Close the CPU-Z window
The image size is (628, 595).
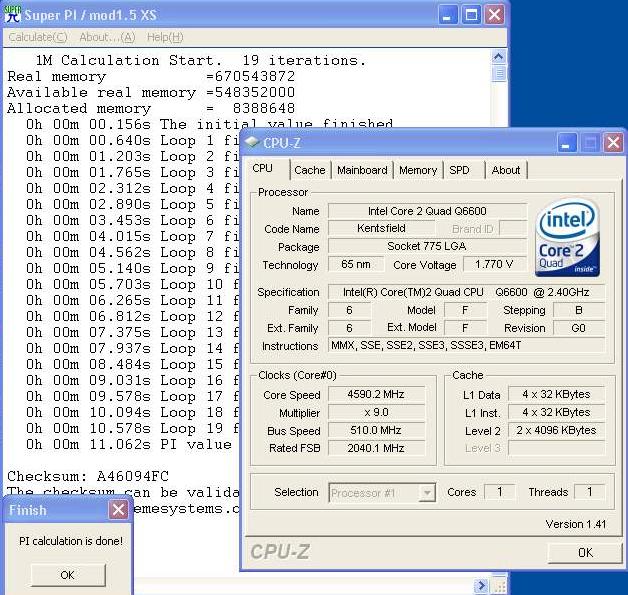[613, 142]
